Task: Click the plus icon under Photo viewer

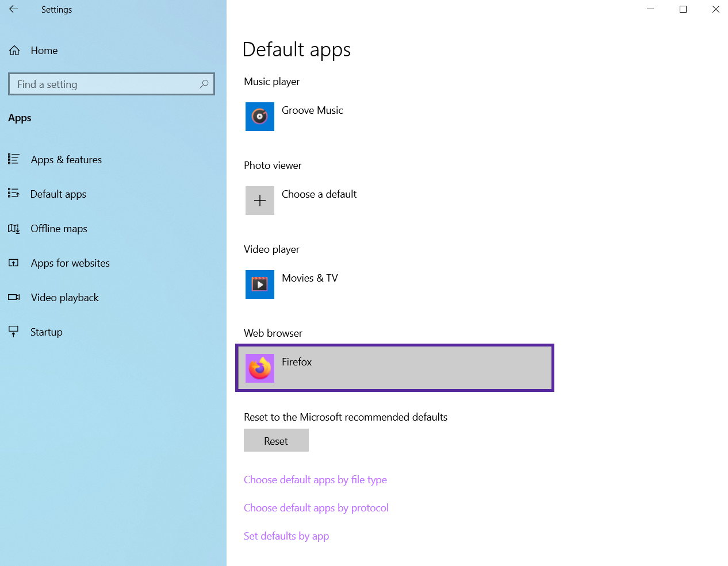Action: (260, 201)
